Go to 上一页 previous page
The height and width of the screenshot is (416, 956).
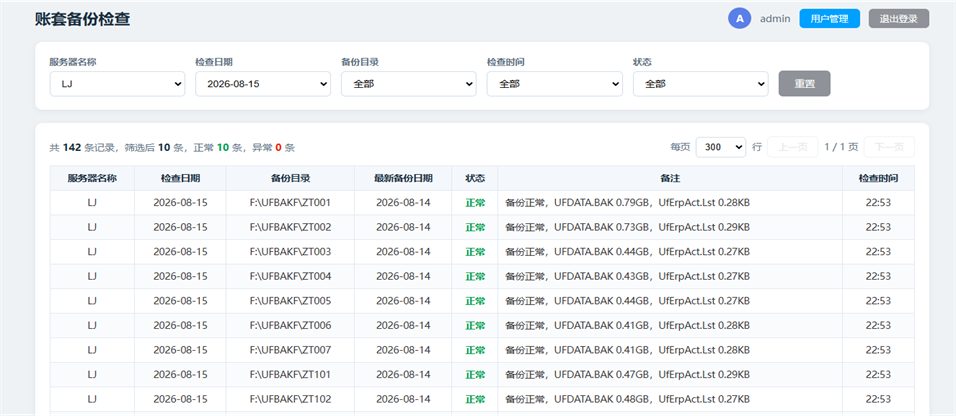[x=793, y=147]
